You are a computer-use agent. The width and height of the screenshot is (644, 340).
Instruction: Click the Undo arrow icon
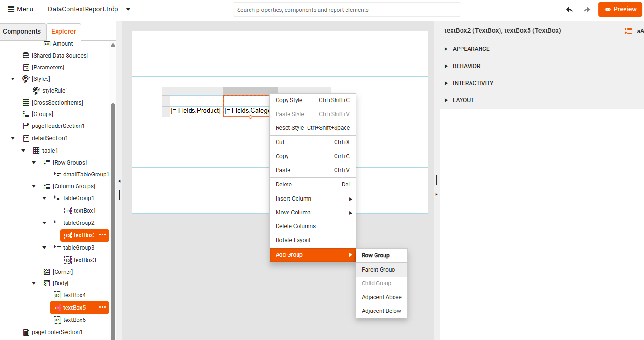click(569, 9)
